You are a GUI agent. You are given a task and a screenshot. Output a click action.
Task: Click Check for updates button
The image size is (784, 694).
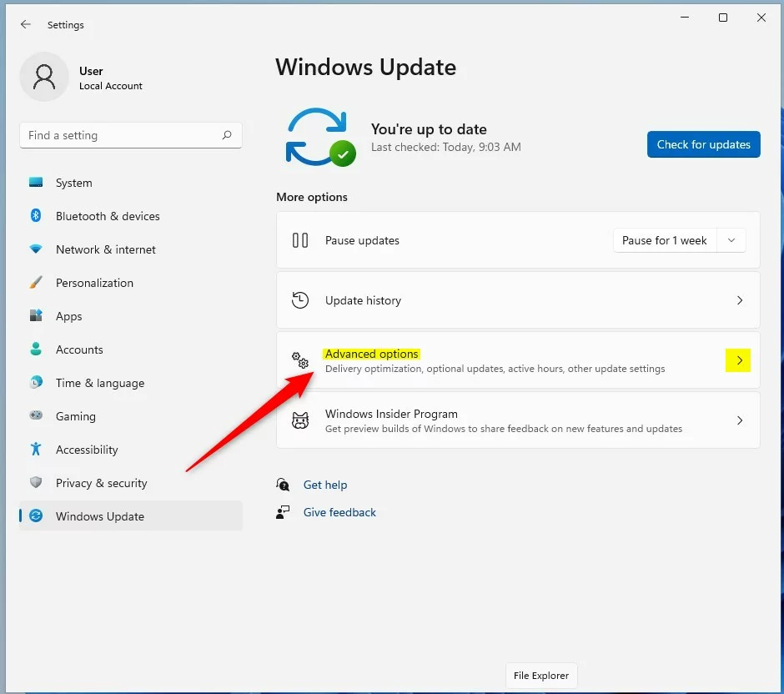703,144
